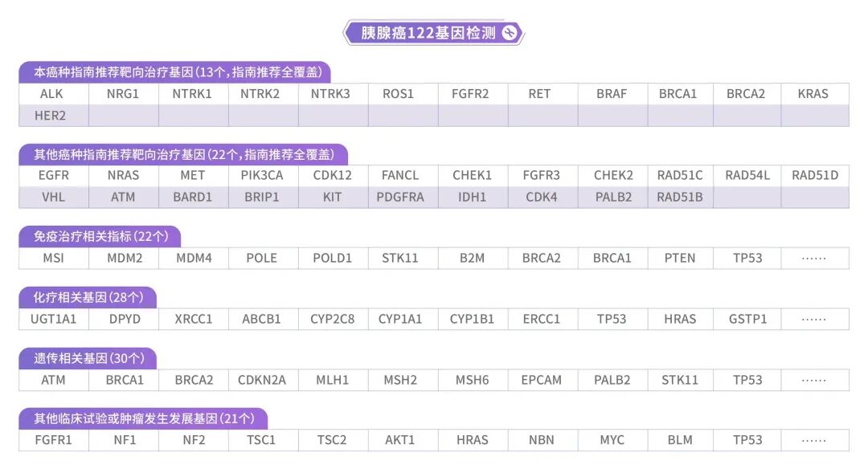Pick the NTRK2 cell

263,94
